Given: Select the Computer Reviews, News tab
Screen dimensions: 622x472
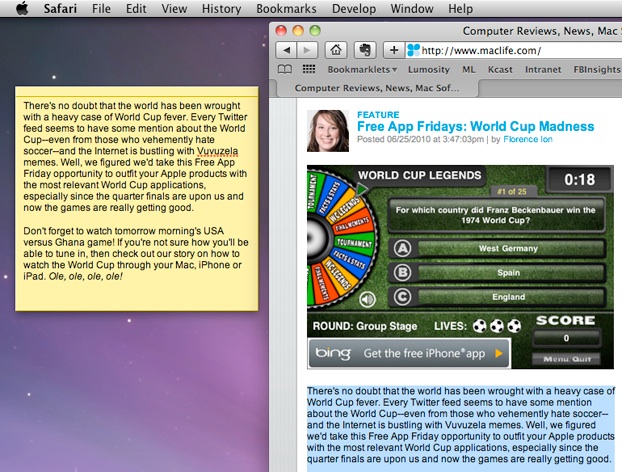Looking at the screenshot, I should click(376, 88).
